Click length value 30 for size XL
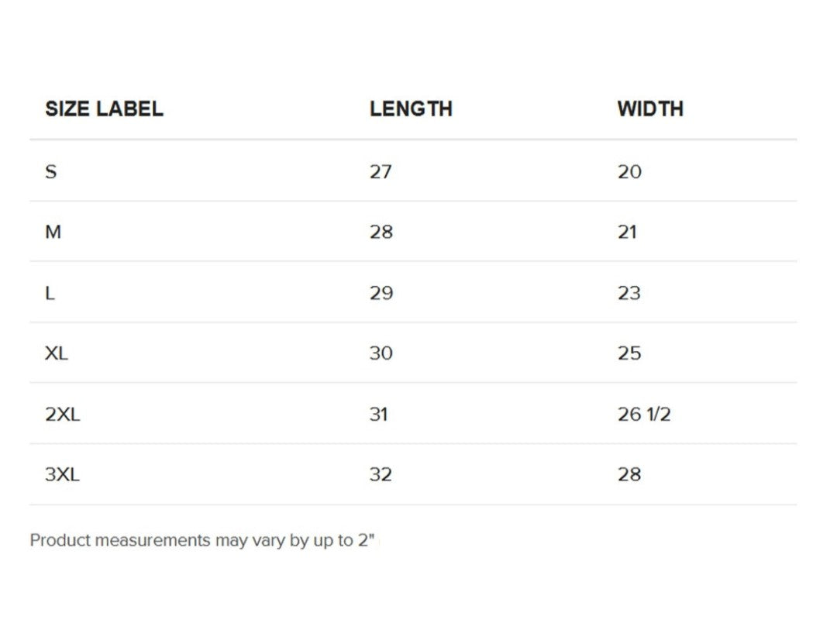Image resolution: width=837 pixels, height=644 pixels. coord(381,353)
